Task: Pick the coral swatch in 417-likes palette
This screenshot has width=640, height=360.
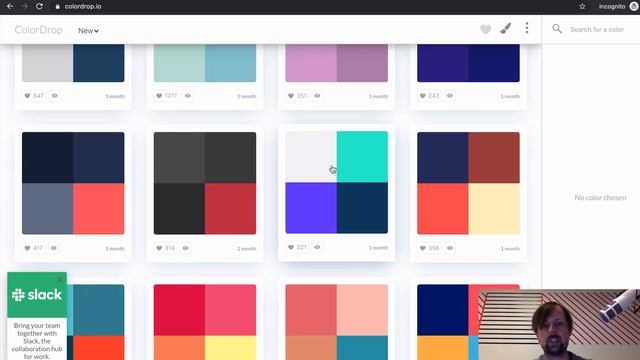Action: click(98, 209)
